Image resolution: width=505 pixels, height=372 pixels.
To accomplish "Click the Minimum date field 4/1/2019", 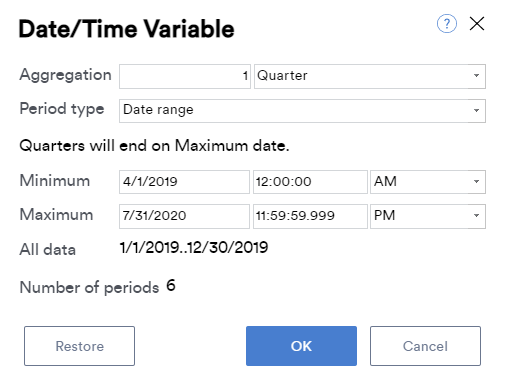I will [184, 182].
